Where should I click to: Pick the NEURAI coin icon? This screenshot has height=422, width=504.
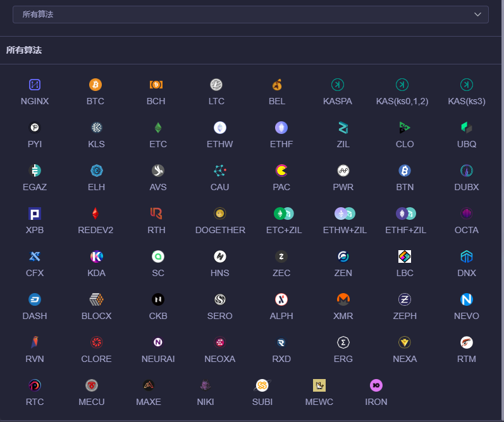pos(158,342)
